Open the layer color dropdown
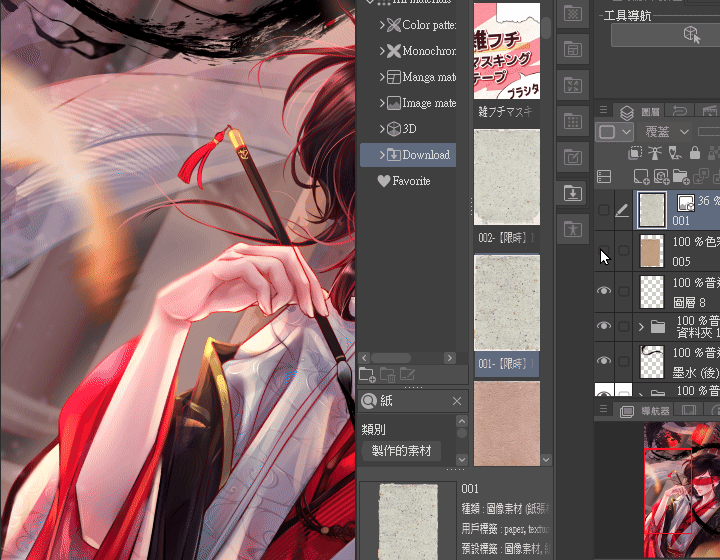 click(x=614, y=132)
